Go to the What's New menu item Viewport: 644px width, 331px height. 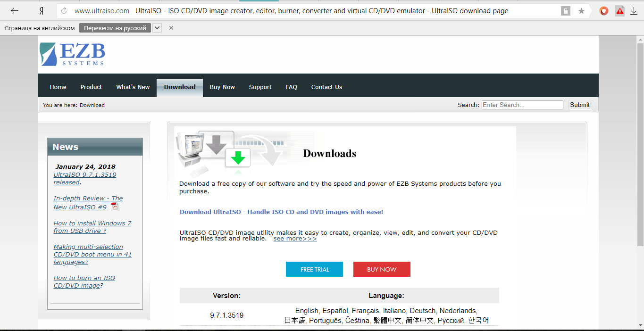133,87
